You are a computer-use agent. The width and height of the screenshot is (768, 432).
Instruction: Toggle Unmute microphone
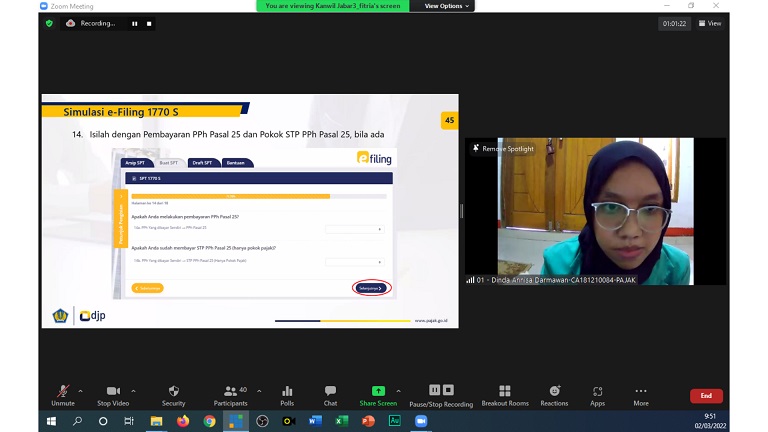(x=63, y=394)
